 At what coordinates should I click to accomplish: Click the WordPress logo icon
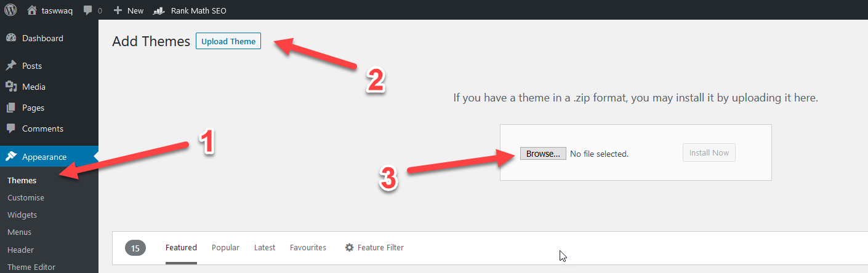(x=10, y=10)
